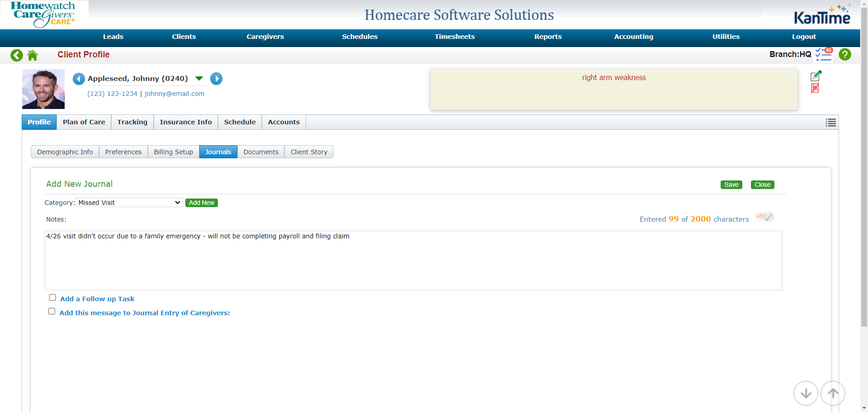Open the Schedules menu
868x412 pixels.
click(359, 37)
